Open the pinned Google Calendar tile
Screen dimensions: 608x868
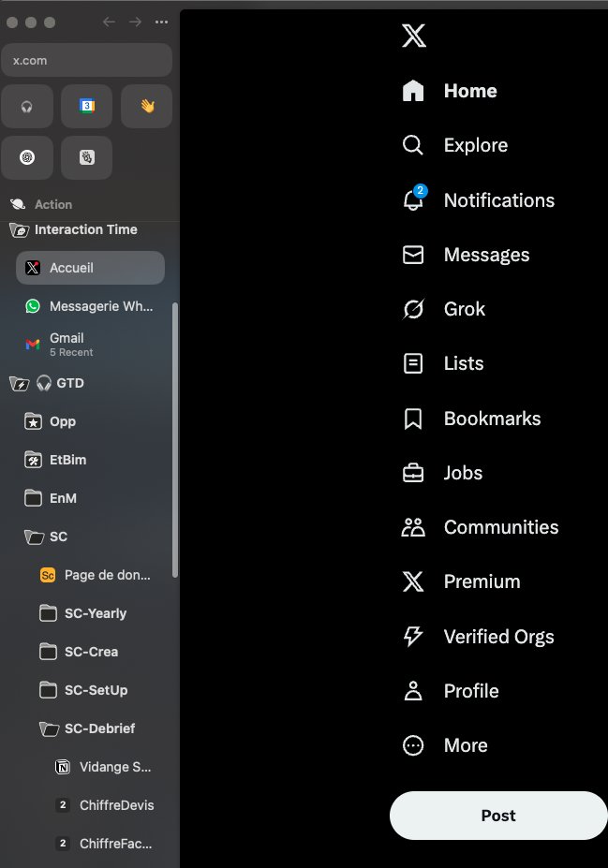point(87,107)
